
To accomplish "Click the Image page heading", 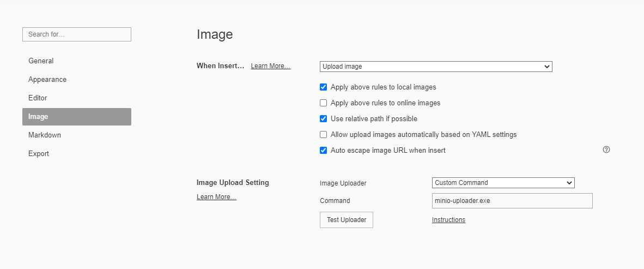I will (215, 34).
